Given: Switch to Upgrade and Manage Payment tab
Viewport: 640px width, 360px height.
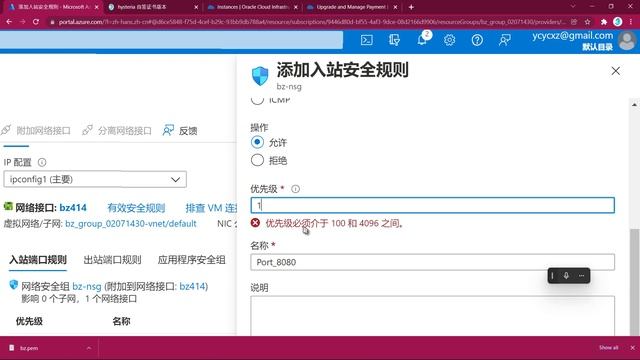Looking at the screenshot, I should [x=352, y=7].
